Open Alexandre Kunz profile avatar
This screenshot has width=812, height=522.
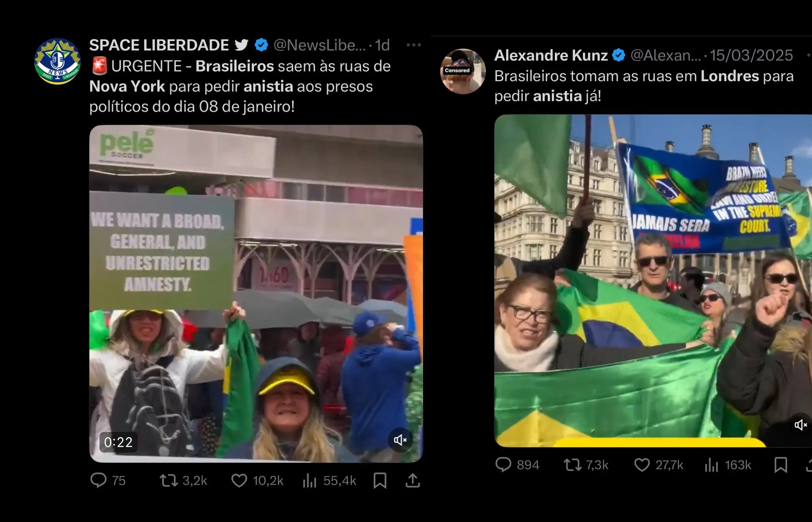463,71
